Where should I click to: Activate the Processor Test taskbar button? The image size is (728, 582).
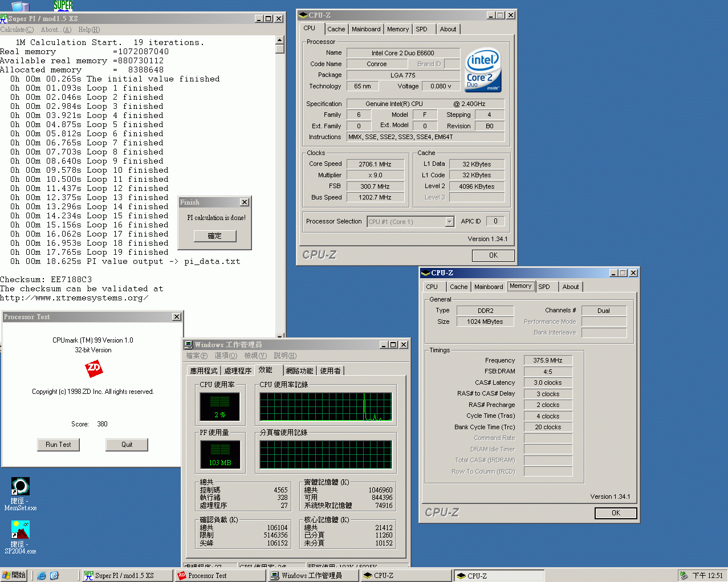220,576
